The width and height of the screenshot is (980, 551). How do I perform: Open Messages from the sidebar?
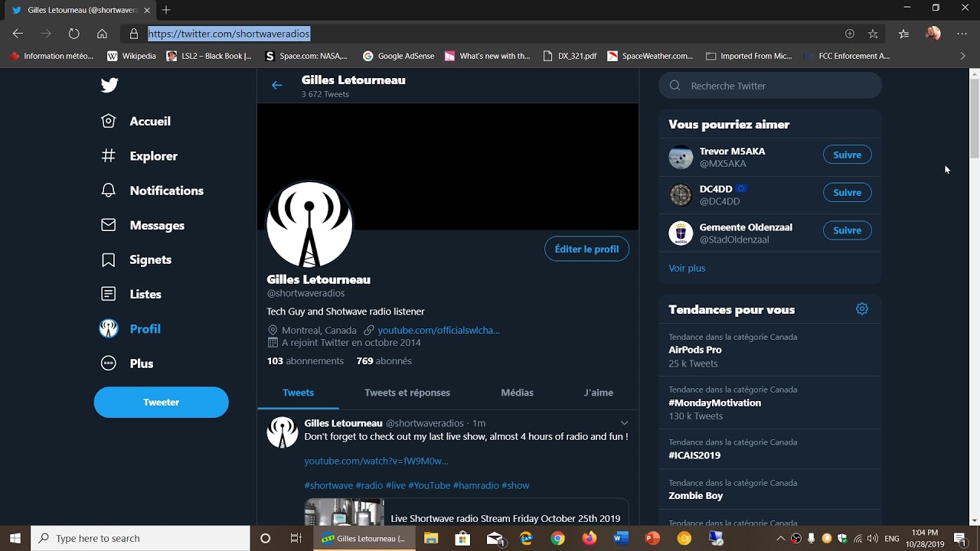pyautogui.click(x=143, y=225)
